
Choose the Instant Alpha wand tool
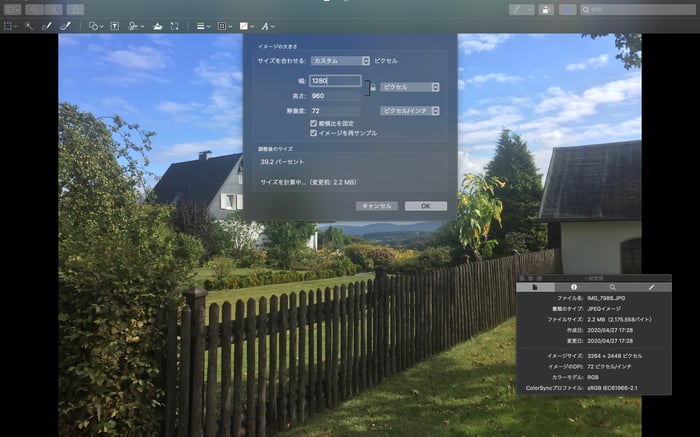[29, 26]
